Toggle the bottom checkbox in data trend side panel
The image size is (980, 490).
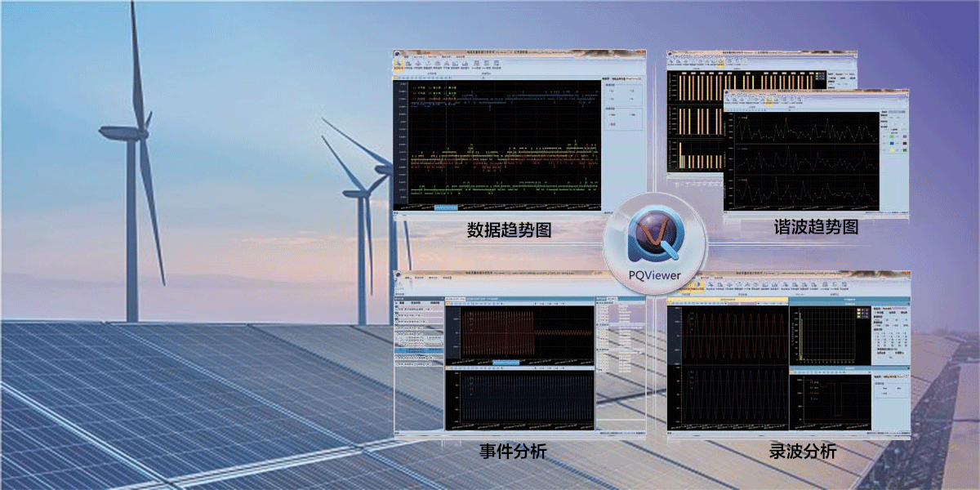pyautogui.click(x=609, y=124)
